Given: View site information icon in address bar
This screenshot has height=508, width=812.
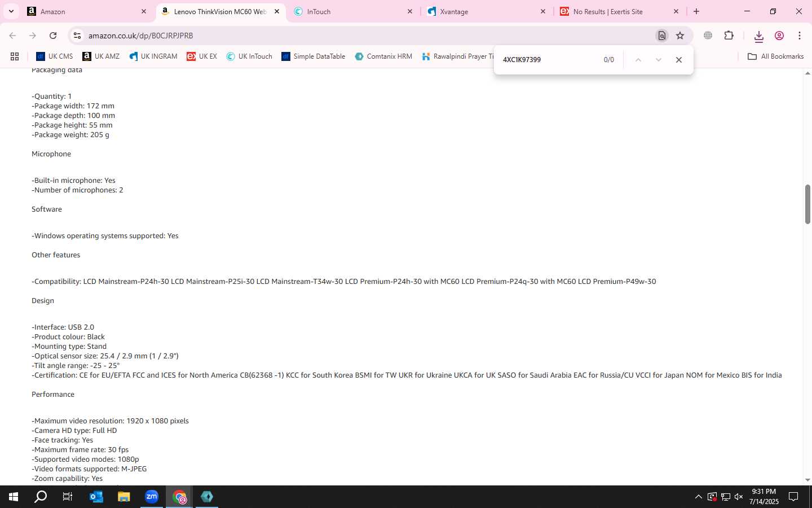Looking at the screenshot, I should pyautogui.click(x=77, y=36).
